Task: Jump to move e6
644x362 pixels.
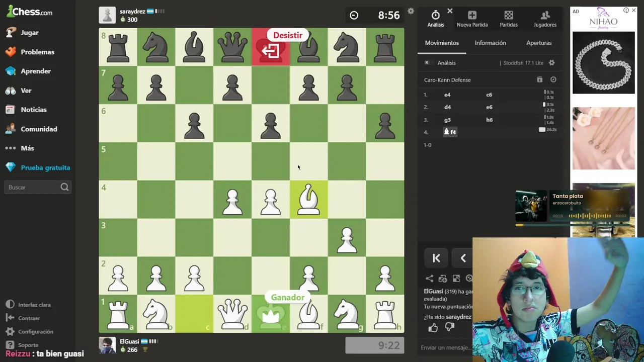Action: tap(489, 107)
